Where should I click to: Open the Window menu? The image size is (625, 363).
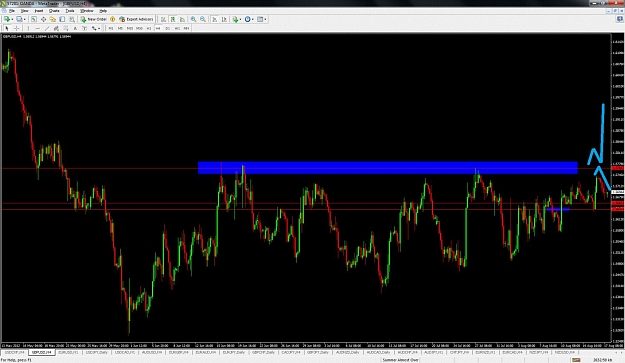[86, 11]
